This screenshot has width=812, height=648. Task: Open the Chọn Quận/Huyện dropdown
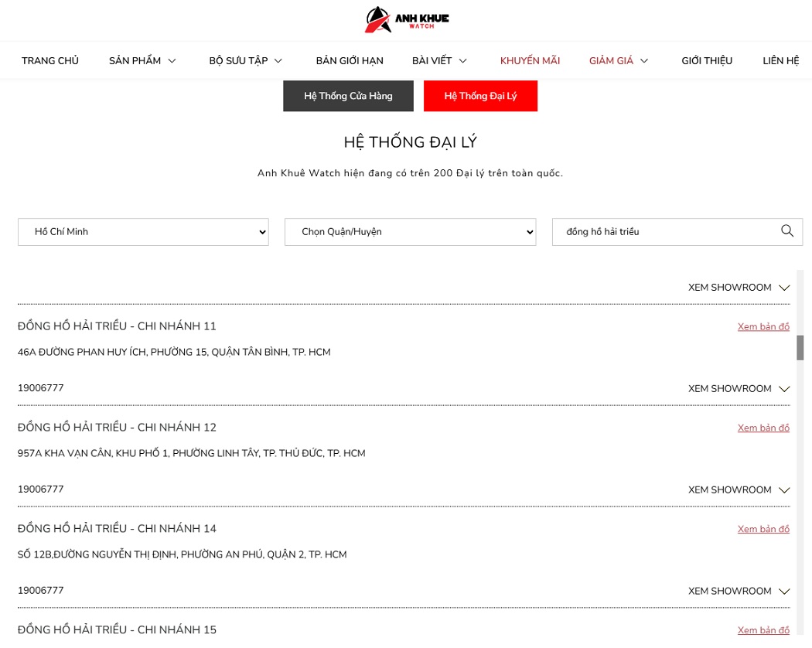click(x=410, y=231)
